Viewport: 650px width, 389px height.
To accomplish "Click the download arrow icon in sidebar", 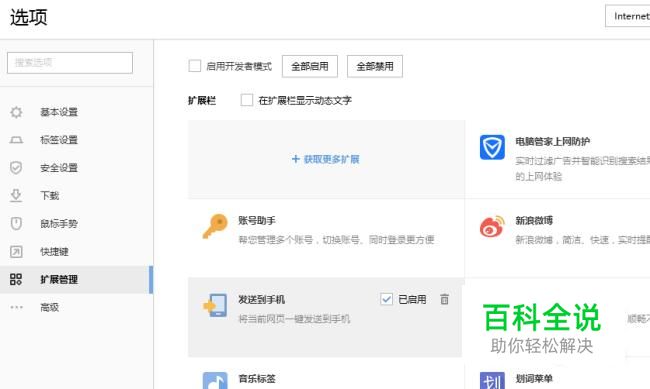I will (x=16, y=195).
